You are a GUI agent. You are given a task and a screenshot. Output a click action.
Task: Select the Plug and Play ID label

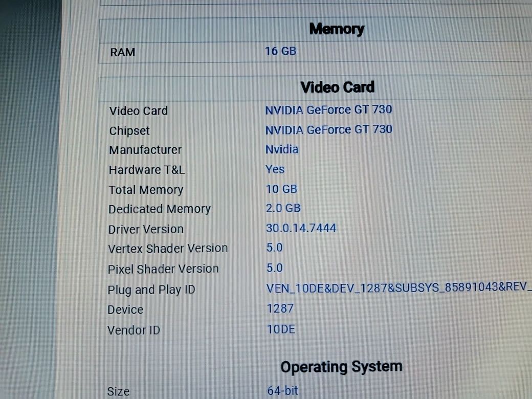151,290
